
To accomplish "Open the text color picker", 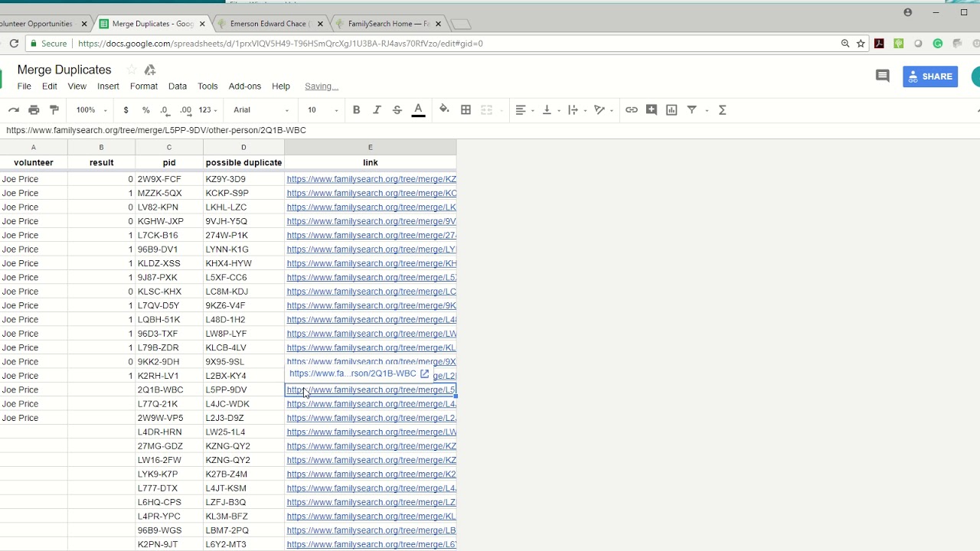I will [x=418, y=110].
